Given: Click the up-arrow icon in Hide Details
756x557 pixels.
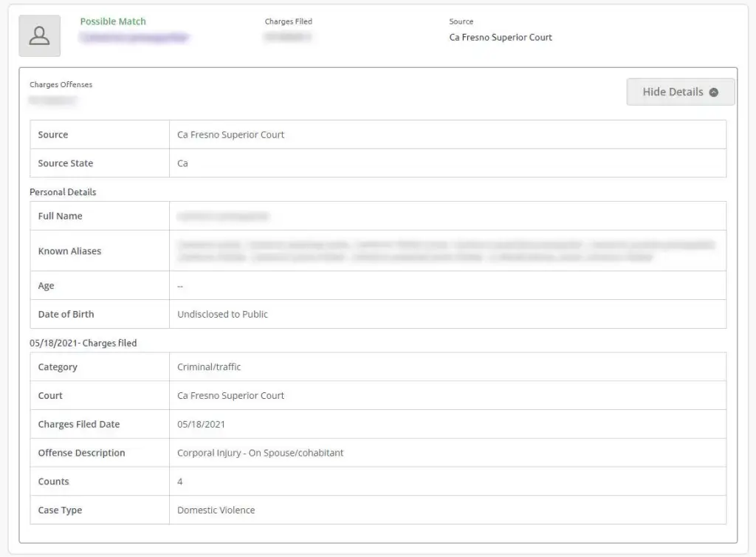Looking at the screenshot, I should [x=714, y=92].
